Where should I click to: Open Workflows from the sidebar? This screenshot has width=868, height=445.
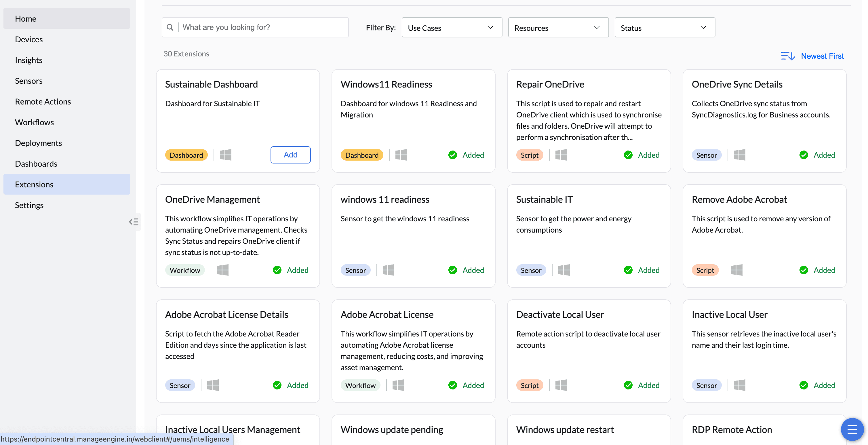(x=34, y=122)
